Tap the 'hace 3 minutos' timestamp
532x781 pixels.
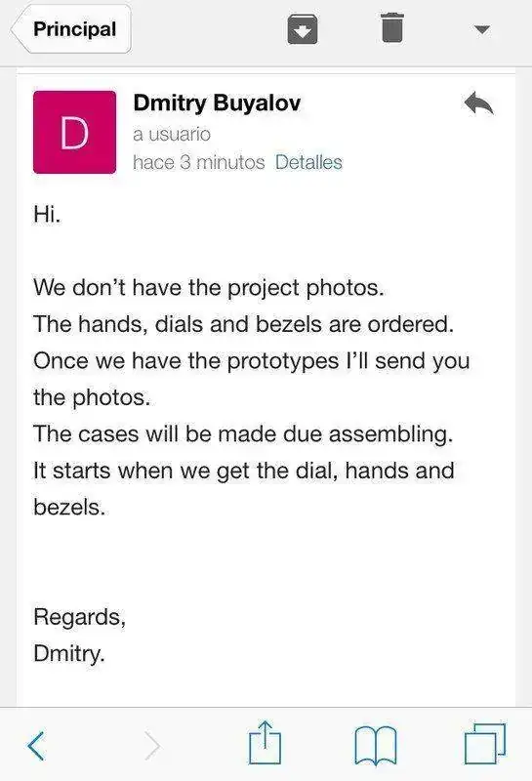pyautogui.click(x=199, y=162)
